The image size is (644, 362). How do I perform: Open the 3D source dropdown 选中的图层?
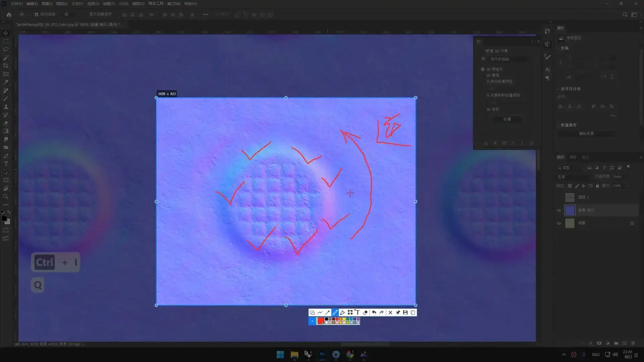510,59
